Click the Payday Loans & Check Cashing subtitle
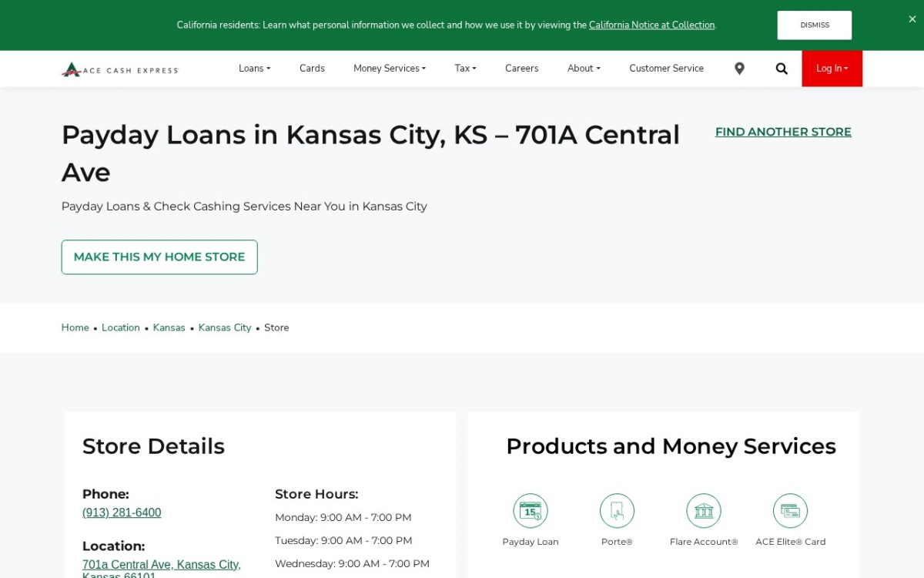Viewport: 924px width, 578px height. pos(244,207)
